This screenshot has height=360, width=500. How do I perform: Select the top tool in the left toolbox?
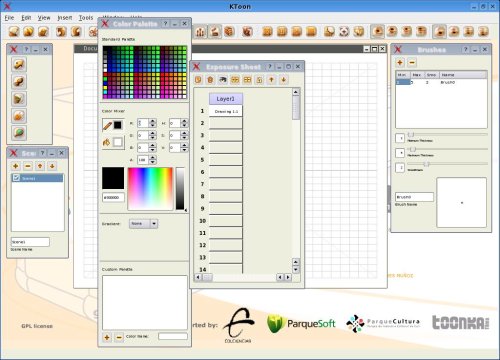[x=19, y=64]
